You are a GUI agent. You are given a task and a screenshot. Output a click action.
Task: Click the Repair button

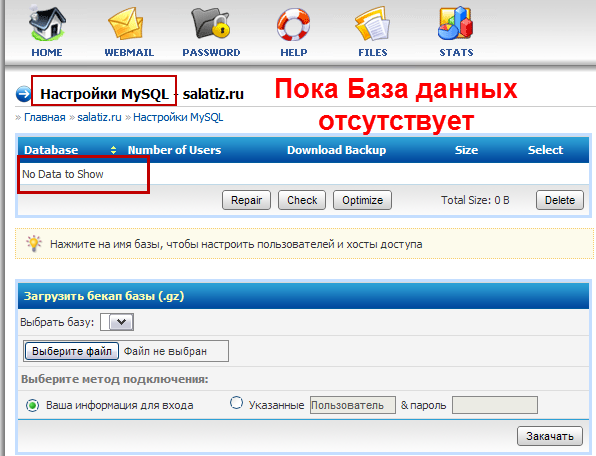(x=246, y=200)
